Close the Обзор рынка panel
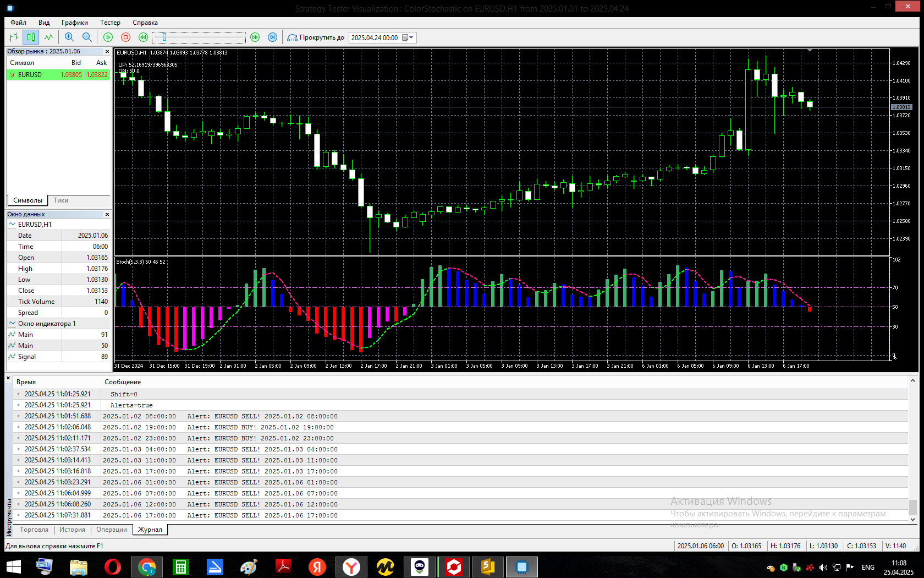 [x=107, y=52]
